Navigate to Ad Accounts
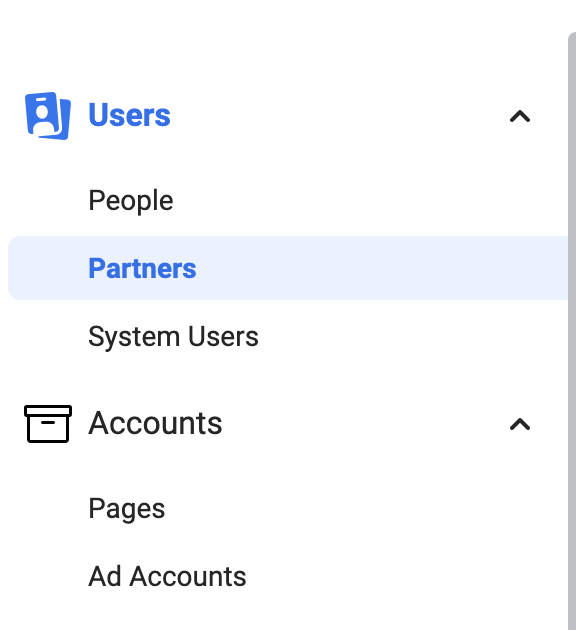 coord(167,576)
